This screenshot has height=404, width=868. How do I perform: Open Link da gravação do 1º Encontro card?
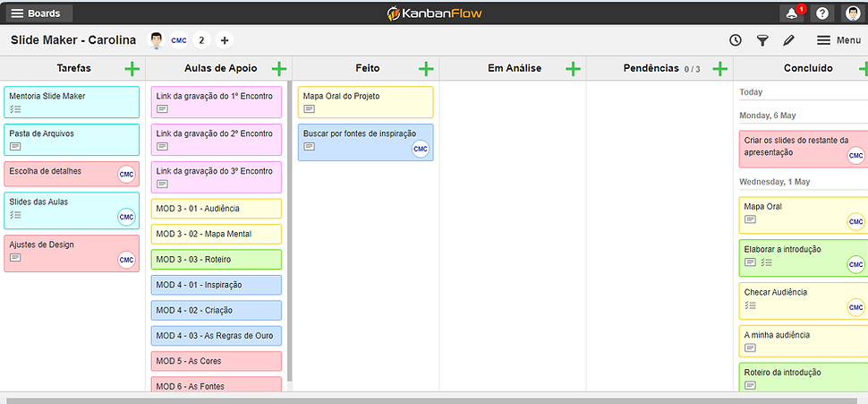click(216, 102)
